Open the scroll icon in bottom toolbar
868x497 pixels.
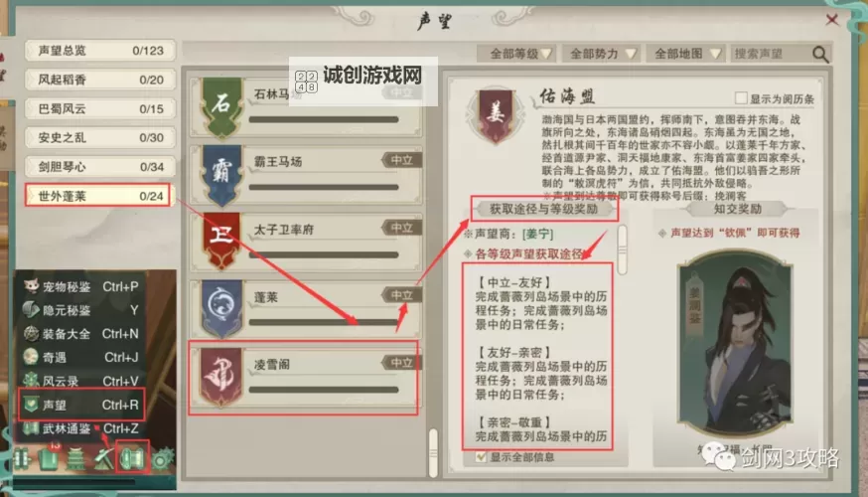(132, 458)
